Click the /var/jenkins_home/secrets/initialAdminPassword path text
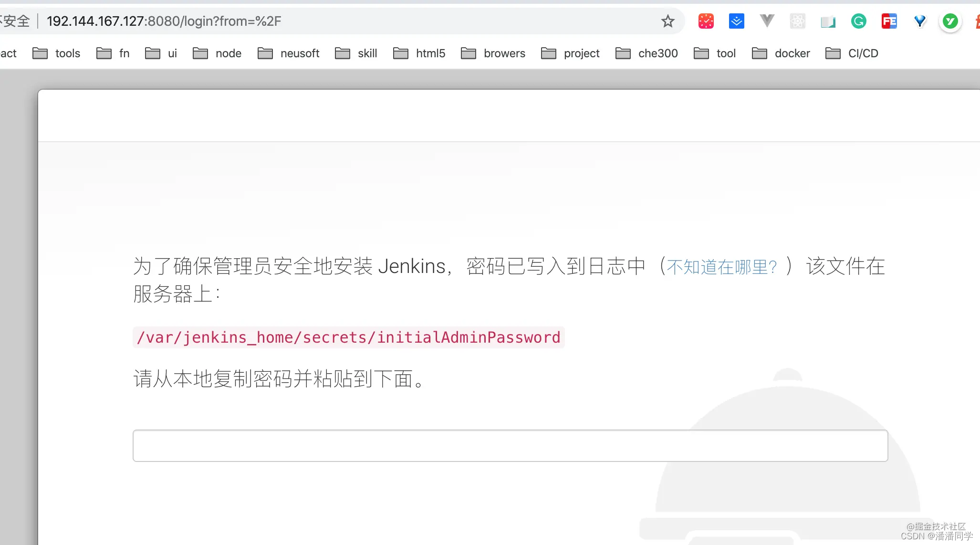This screenshot has width=980, height=545. point(349,337)
